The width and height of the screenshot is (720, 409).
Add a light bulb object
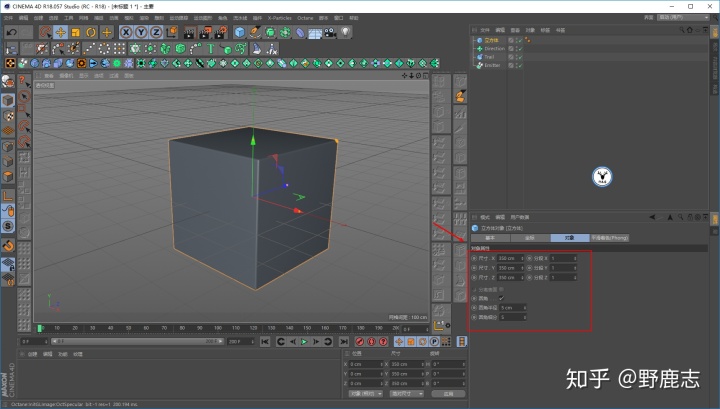pos(345,32)
